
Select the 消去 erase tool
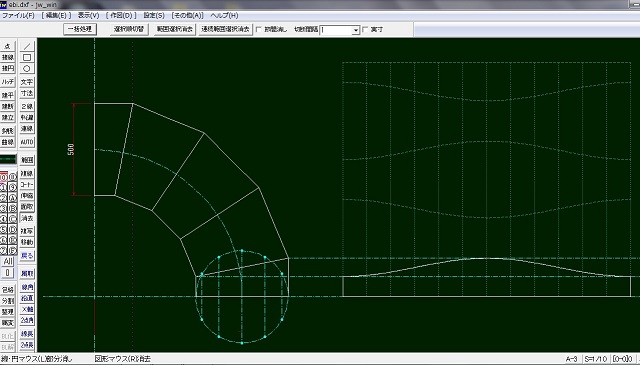point(27,218)
